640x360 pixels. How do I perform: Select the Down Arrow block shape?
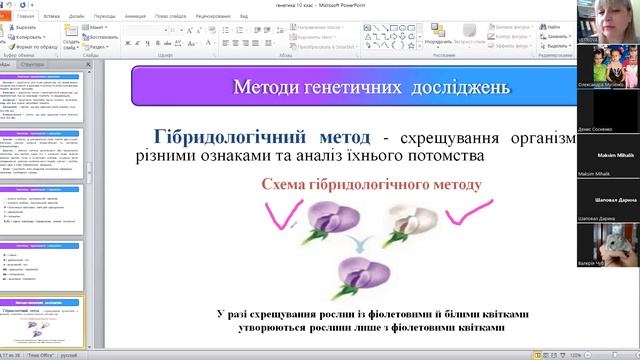402,37
